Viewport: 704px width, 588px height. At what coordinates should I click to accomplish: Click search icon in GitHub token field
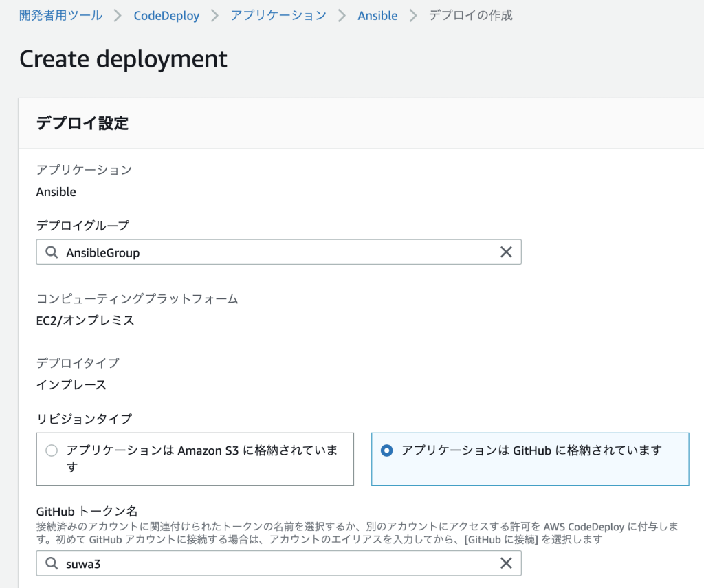pos(52,563)
